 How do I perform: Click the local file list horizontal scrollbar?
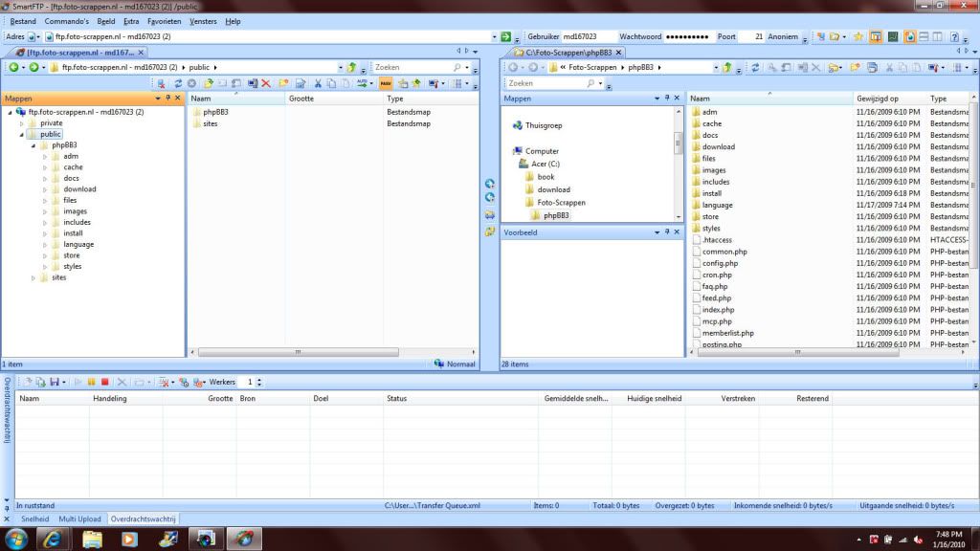coord(798,352)
